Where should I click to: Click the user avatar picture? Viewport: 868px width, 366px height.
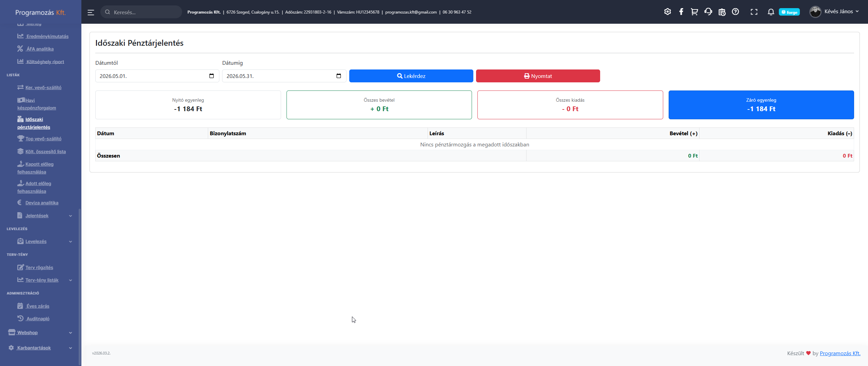pos(815,12)
